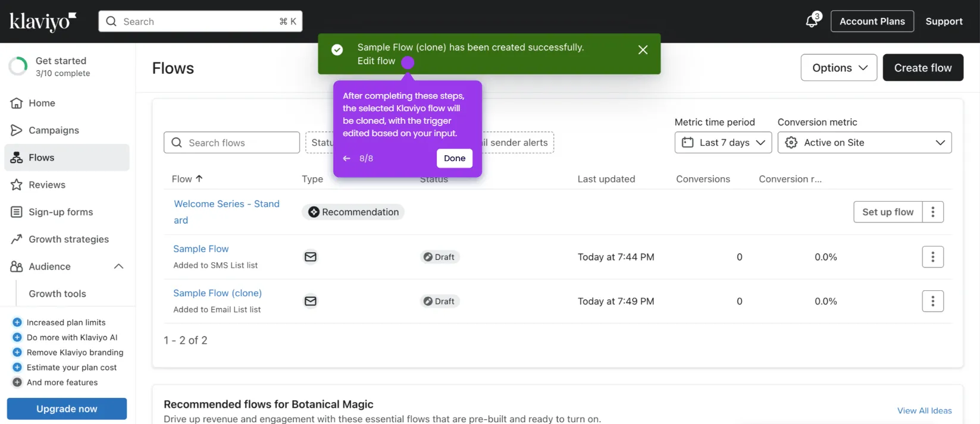Collapse the Audience section chevron
The width and height of the screenshot is (980, 424).
coord(118,266)
